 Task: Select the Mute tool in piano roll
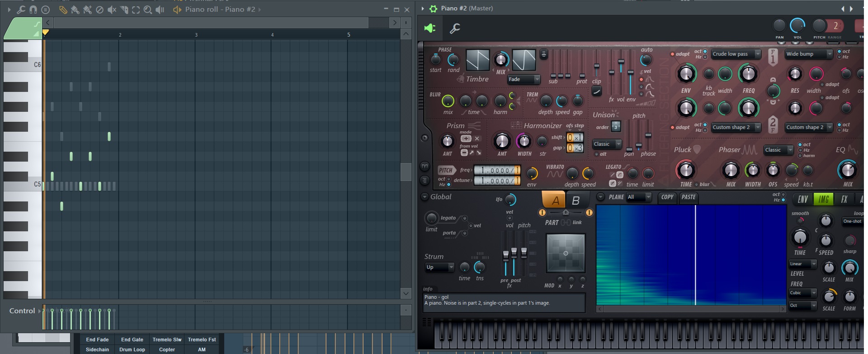click(x=112, y=10)
